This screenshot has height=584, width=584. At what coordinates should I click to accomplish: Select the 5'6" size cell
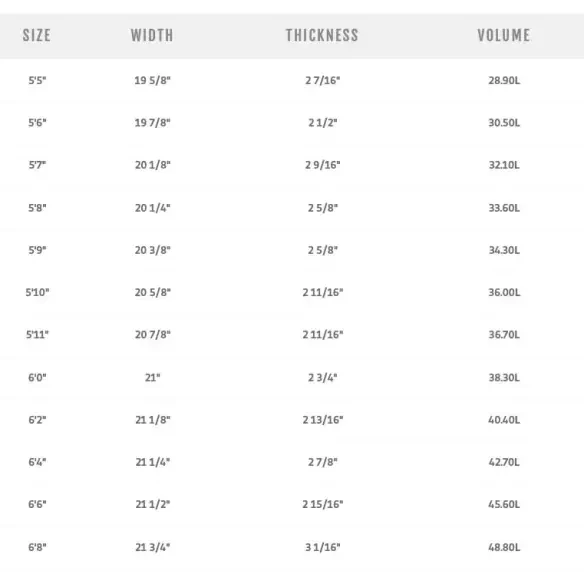pyautogui.click(x=37, y=123)
